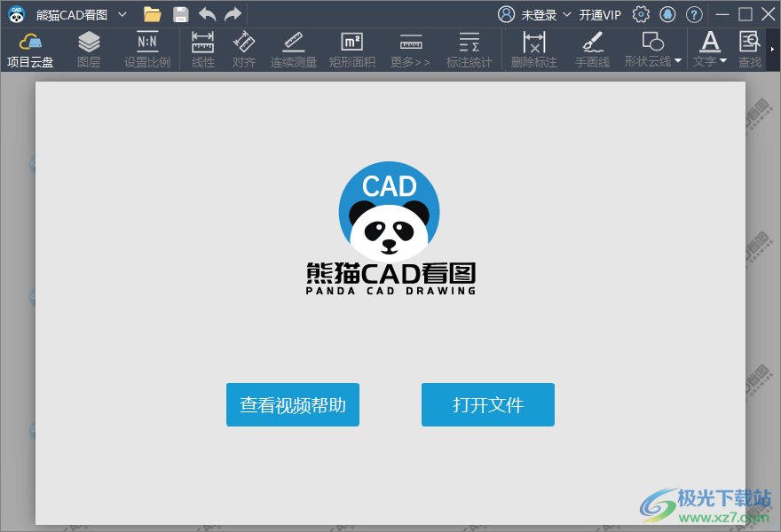Select the 线性 linear measurement tool
The image size is (781, 532).
point(203,51)
